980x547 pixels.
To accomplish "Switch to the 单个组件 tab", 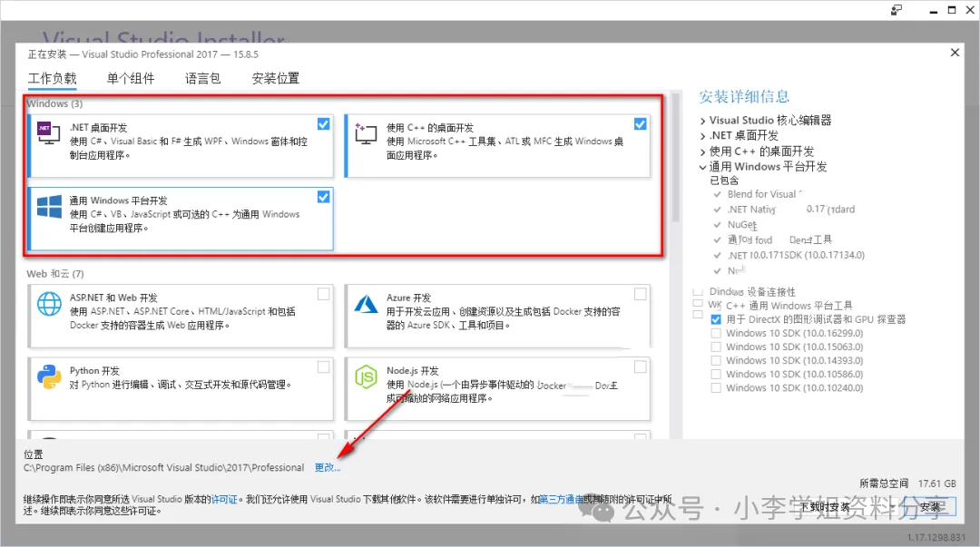I will pos(130,79).
